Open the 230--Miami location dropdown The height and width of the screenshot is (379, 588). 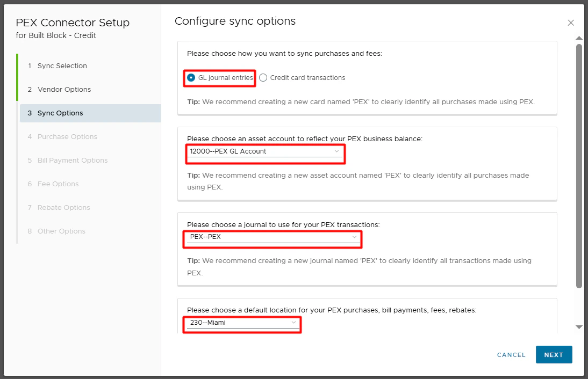click(242, 323)
